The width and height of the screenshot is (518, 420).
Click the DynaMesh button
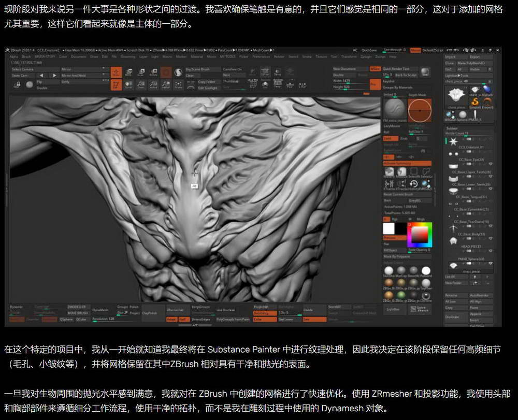(x=103, y=310)
